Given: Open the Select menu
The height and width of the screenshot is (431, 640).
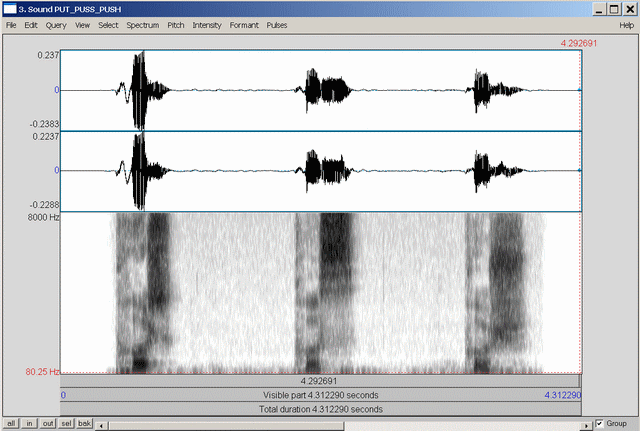Looking at the screenshot, I should [x=108, y=24].
